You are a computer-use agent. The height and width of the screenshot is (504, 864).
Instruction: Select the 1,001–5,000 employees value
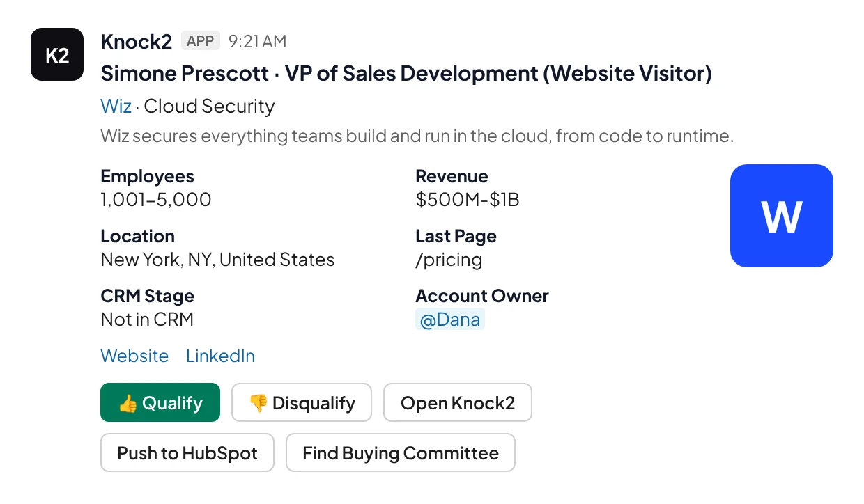point(156,200)
